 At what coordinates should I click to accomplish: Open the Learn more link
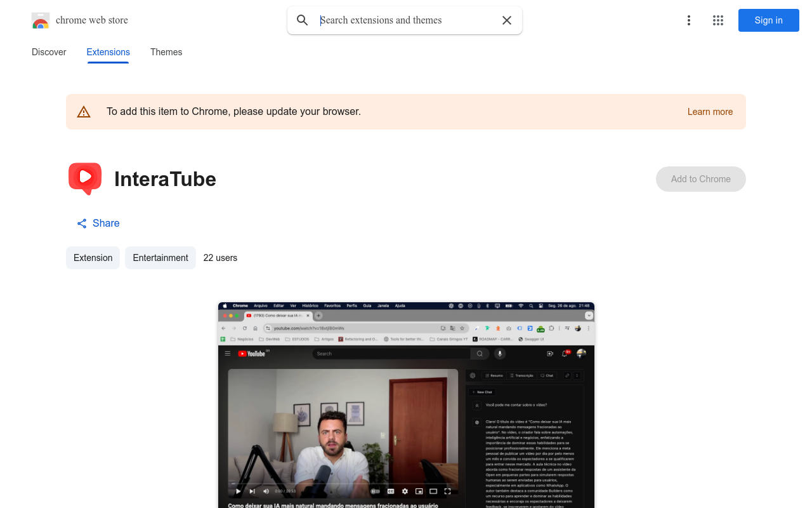click(x=710, y=112)
